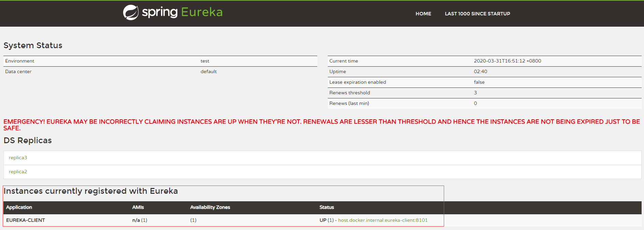The height and width of the screenshot is (230, 644).
Task: Click the AMIs column header
Action: (138, 207)
